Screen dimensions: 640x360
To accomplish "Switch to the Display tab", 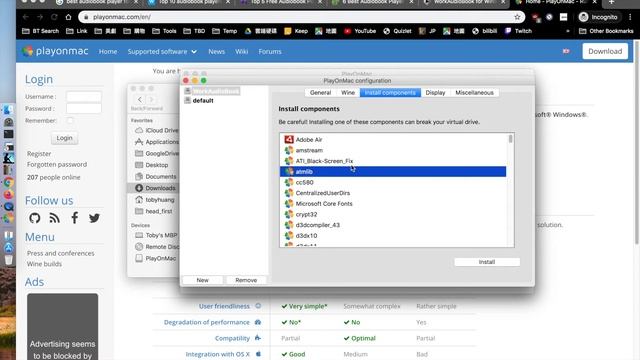I will 435,93.
